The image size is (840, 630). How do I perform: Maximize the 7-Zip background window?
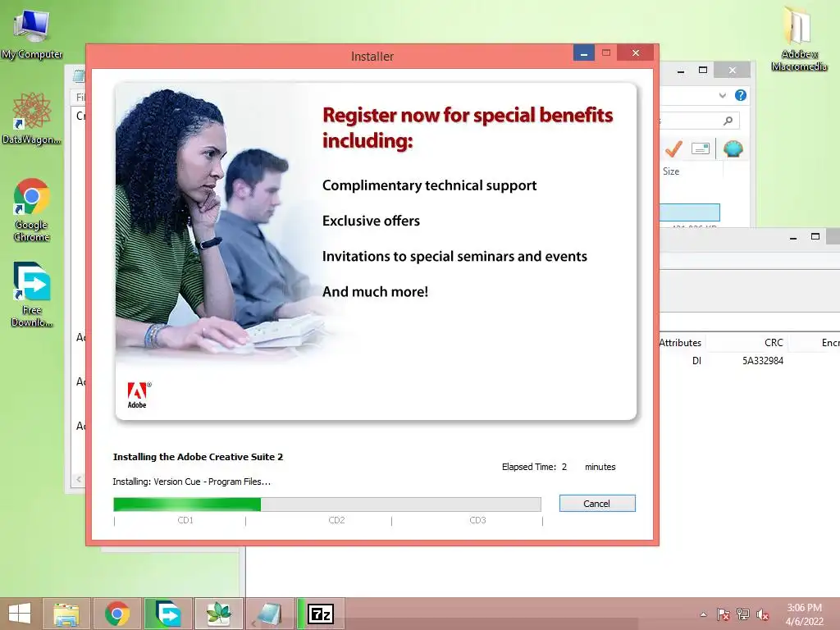[x=815, y=237]
